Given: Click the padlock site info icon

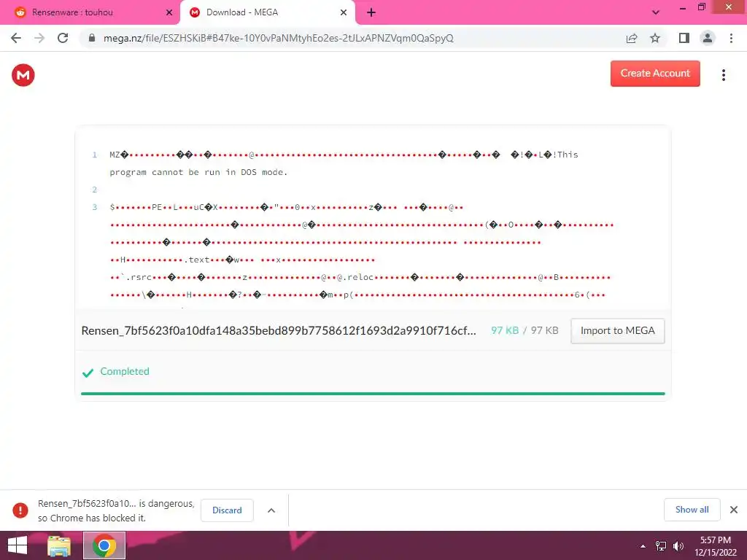Looking at the screenshot, I should click(92, 38).
